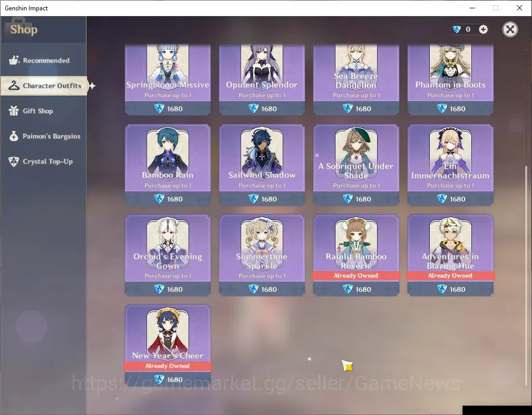Open the Bamboo Rain outfit card
The height and width of the screenshot is (415, 532).
point(167,164)
